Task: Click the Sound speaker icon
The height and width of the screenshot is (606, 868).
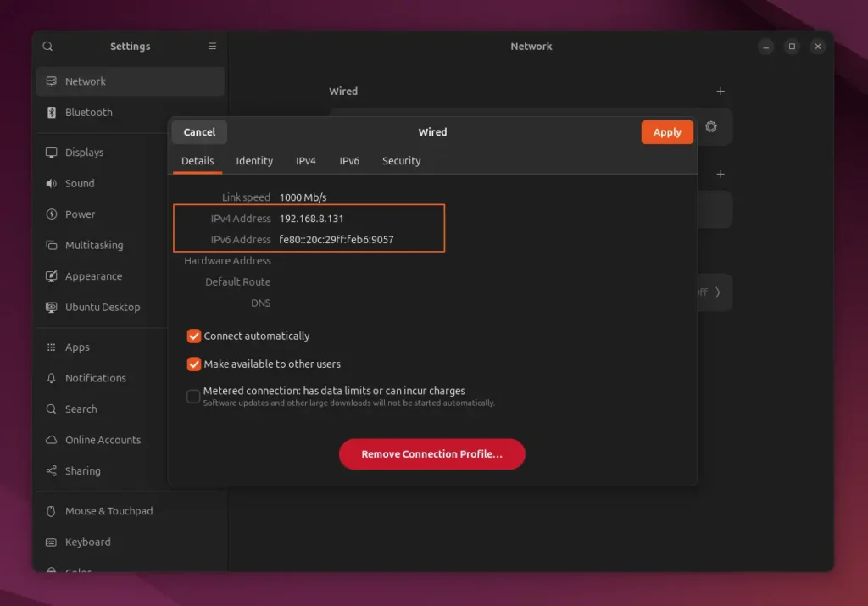Action: [51, 184]
